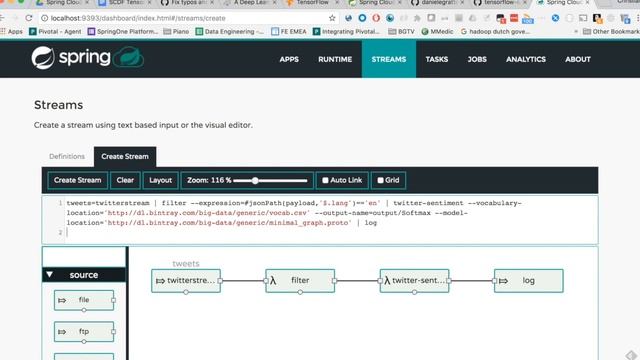This screenshot has width=640, height=360.
Task: Switch to the Fix typos browser tab
Action: [188, 3]
